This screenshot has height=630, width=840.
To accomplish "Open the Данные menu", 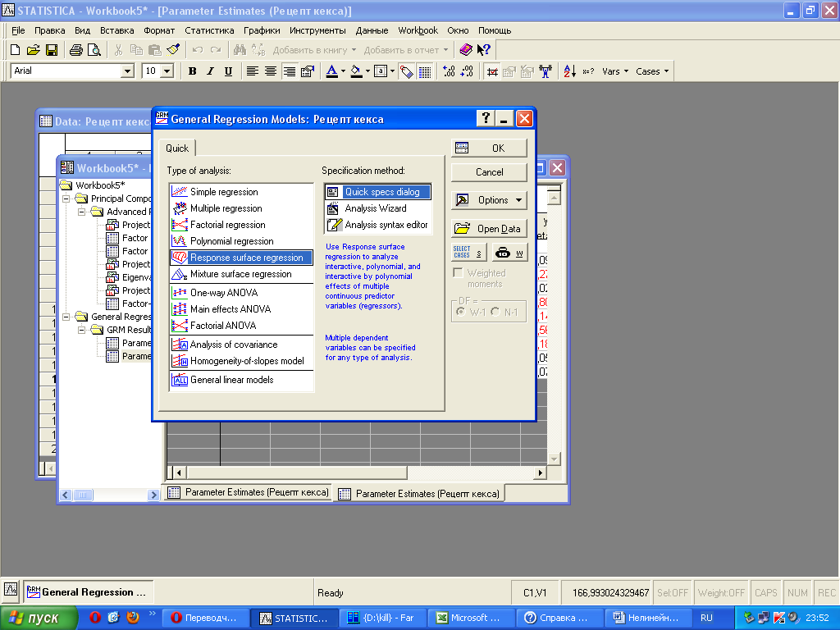I will [372, 30].
